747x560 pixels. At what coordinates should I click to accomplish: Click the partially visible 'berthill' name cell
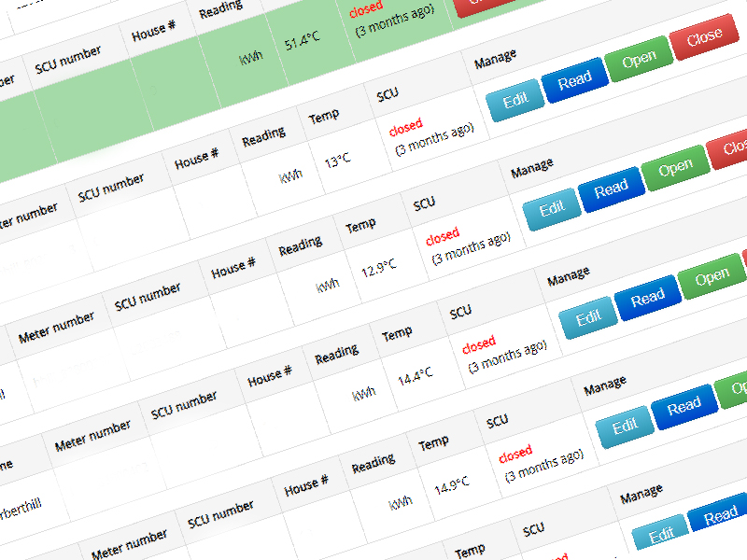(x=20, y=508)
